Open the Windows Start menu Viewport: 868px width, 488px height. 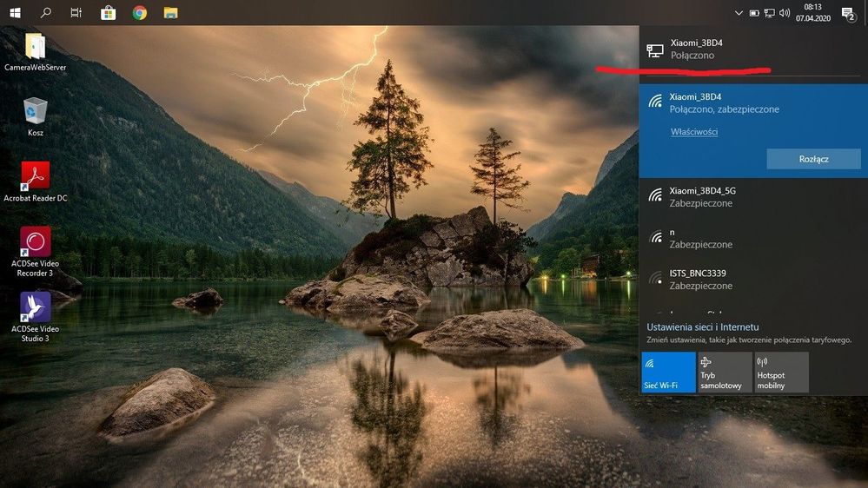(15, 12)
